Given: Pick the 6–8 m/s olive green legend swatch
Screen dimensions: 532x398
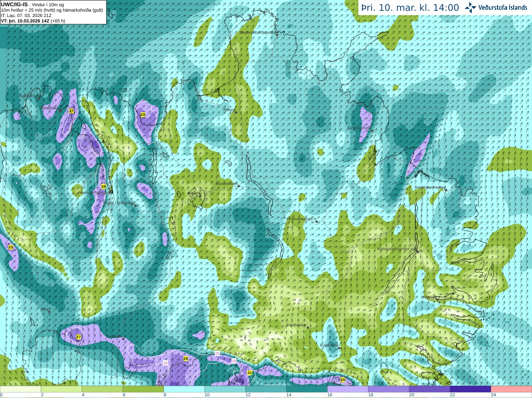Looking at the screenshot, I should [x=143, y=389].
